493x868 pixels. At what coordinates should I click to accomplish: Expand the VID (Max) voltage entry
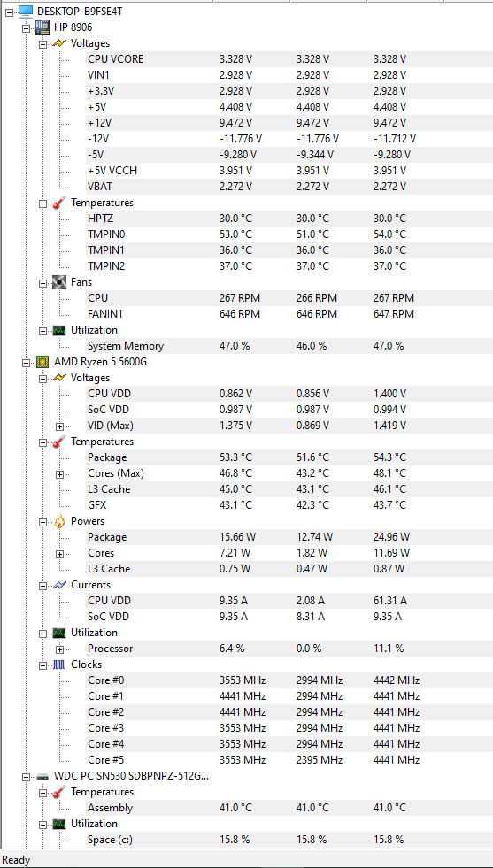pyautogui.click(x=59, y=426)
